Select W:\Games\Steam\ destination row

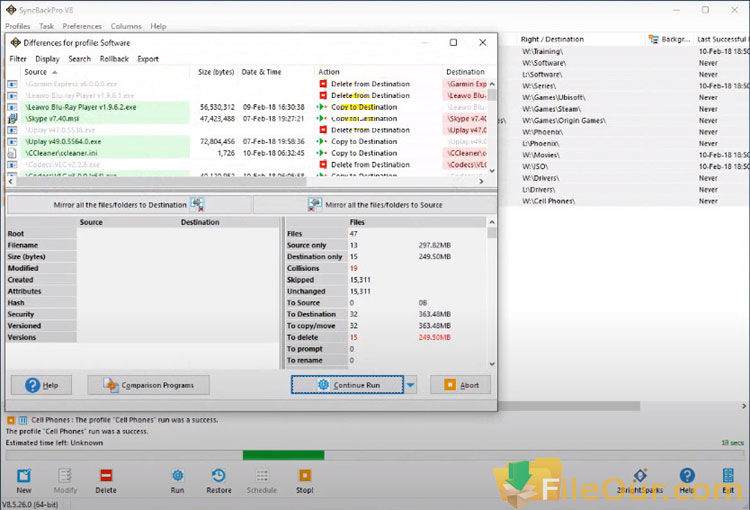pyautogui.click(x=551, y=109)
